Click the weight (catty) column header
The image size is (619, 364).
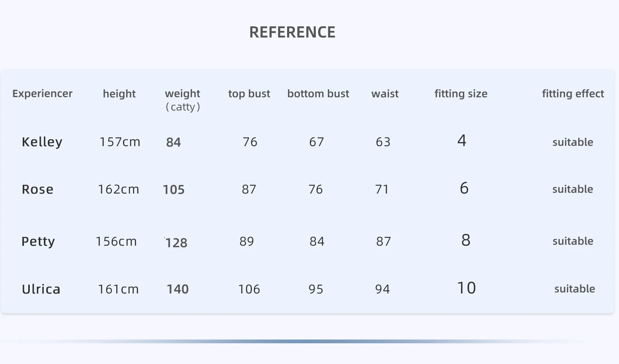pos(183,100)
